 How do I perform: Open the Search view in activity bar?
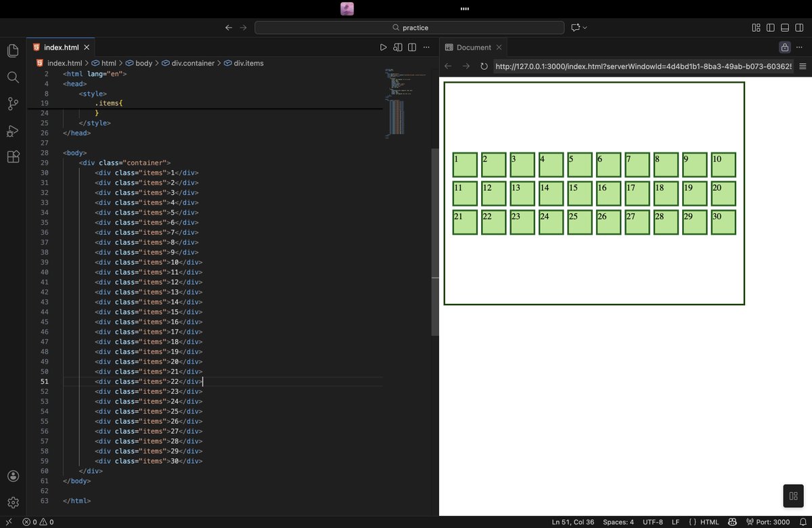click(x=13, y=77)
